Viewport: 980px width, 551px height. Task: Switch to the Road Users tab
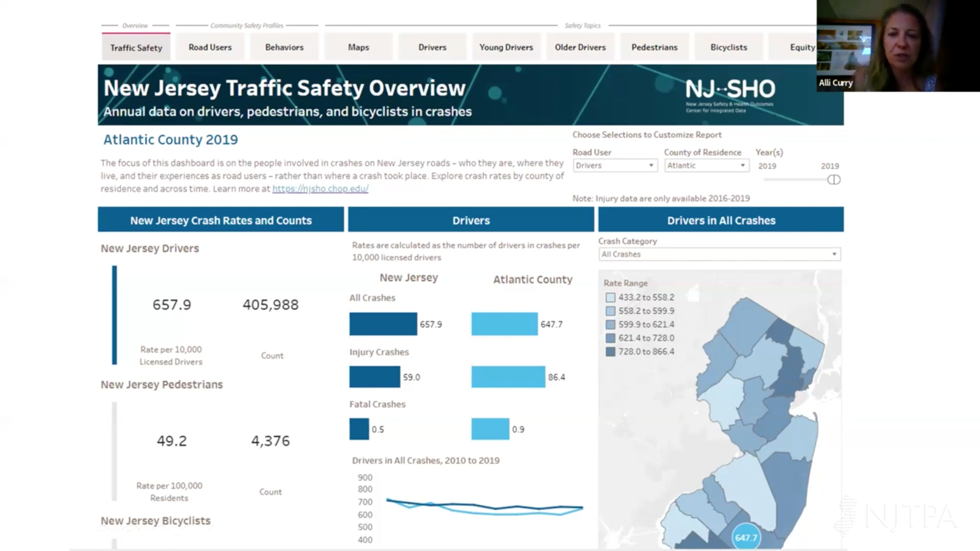point(209,47)
